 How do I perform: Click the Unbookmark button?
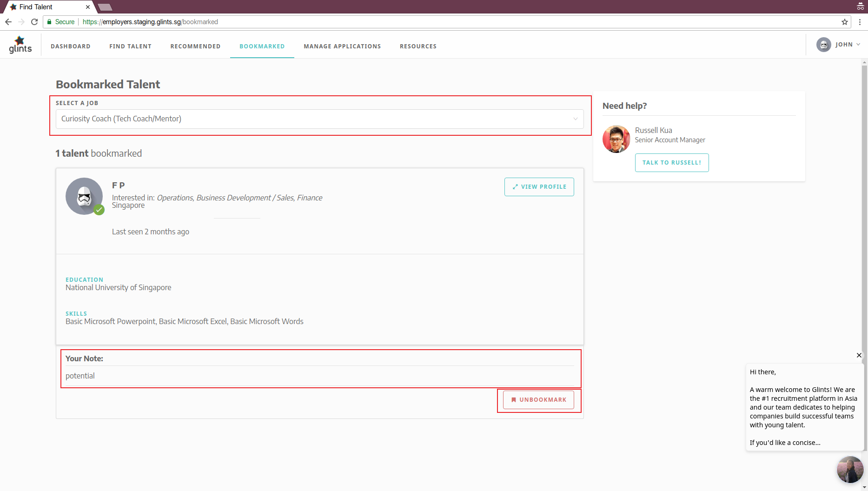(538, 400)
